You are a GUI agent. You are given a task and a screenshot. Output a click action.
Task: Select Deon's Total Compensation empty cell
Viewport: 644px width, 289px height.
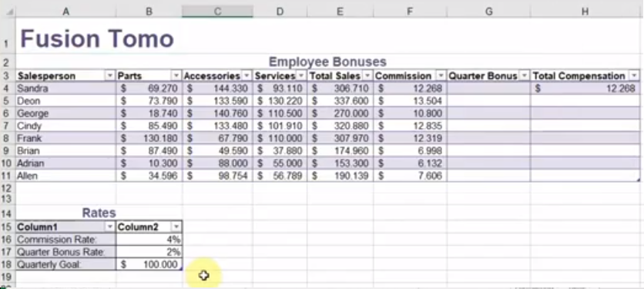tap(585, 101)
